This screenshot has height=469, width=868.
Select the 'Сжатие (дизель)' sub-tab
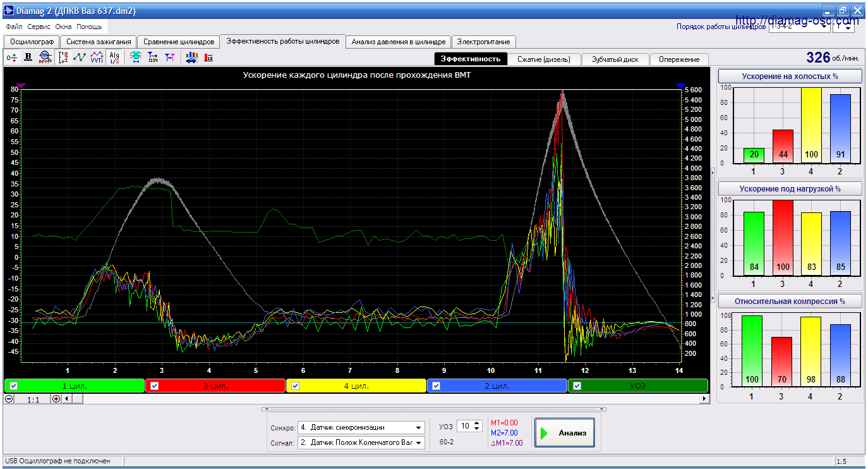point(544,59)
